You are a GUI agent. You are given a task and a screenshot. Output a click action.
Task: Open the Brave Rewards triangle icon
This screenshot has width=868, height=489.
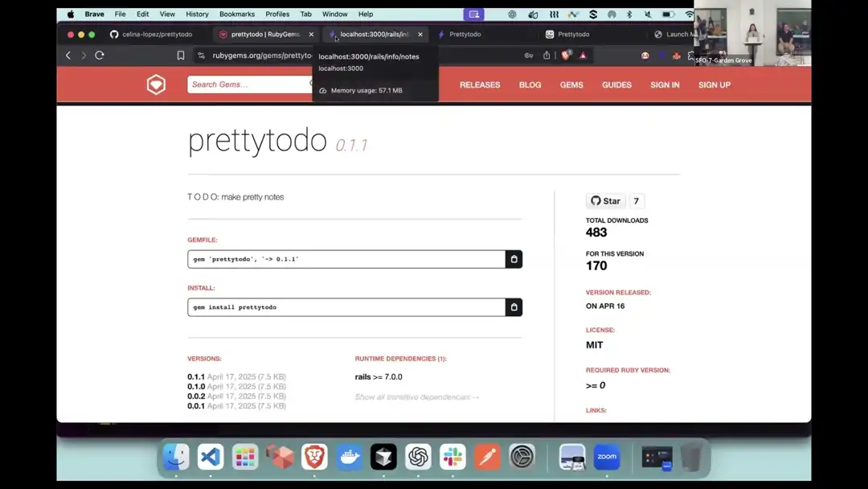point(583,55)
